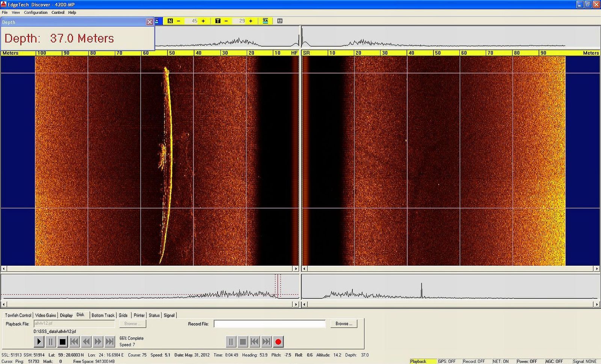This screenshot has height=364, width=601.
Task: Start playback with the play button
Action: coord(39,341)
